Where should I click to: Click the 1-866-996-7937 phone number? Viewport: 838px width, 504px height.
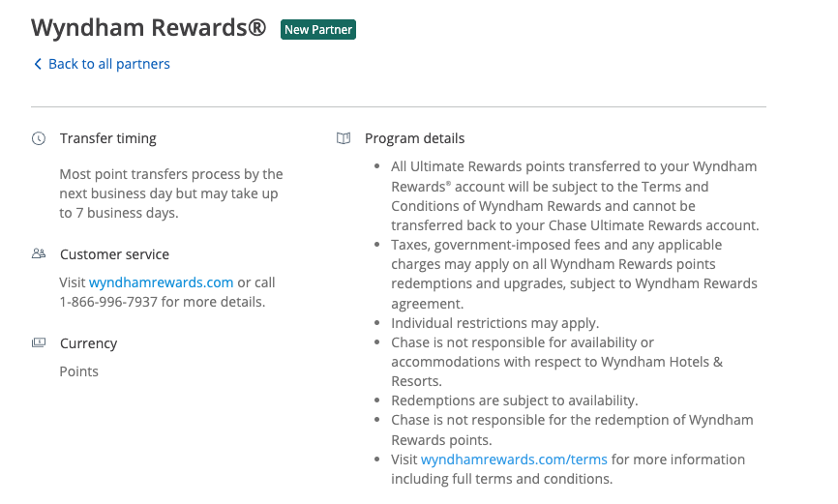pos(107,301)
